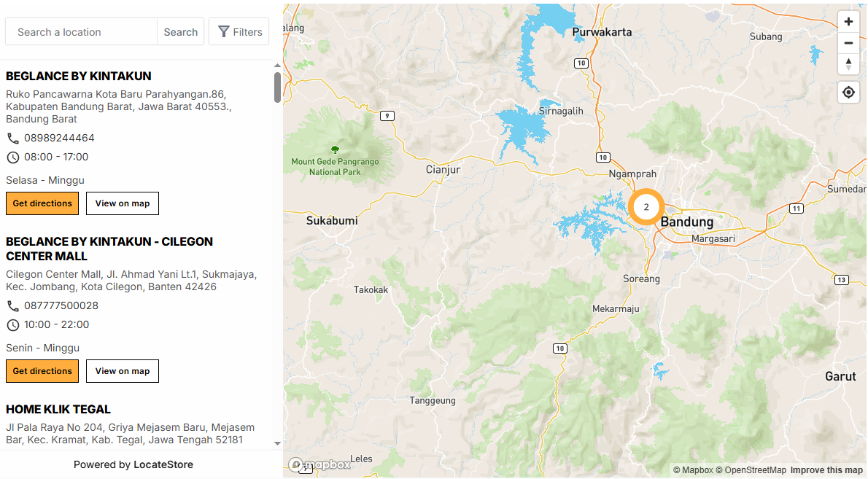Click the Mapbox logo
The width and height of the screenshot is (868, 479).
[320, 464]
